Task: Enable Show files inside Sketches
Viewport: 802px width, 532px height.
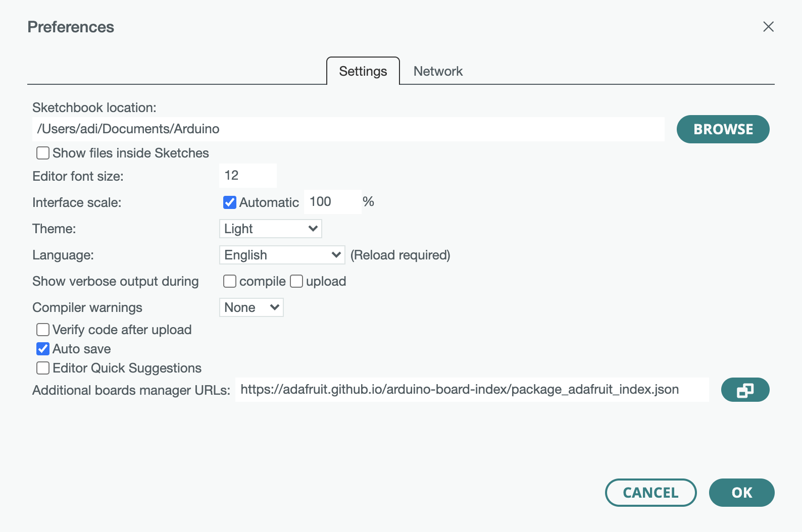Action: 43,153
